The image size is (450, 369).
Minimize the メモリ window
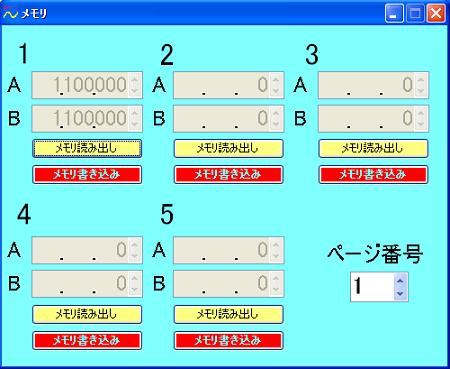pyautogui.click(x=394, y=13)
